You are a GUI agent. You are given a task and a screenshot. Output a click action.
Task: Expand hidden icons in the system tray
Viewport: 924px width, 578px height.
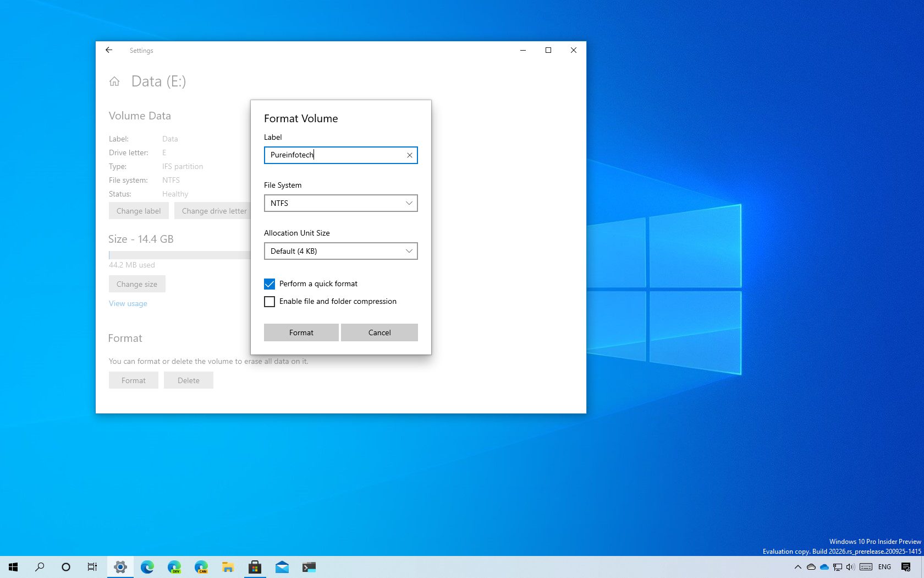coord(798,567)
